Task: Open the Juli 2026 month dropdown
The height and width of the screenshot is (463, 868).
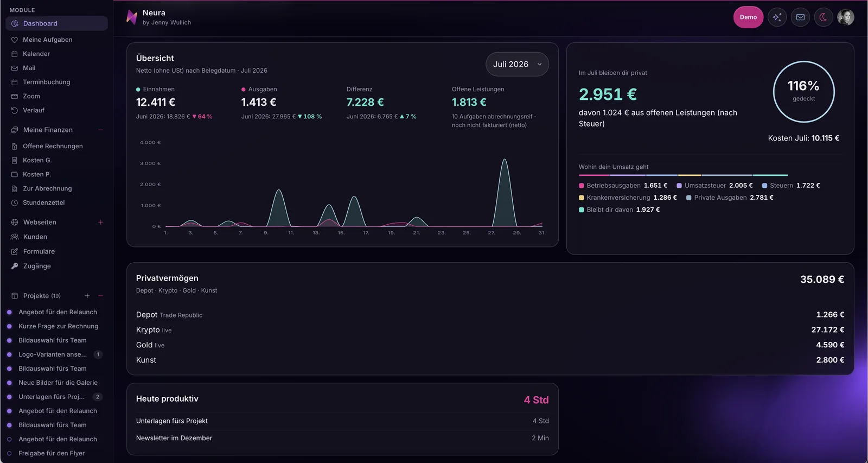Action: point(517,64)
